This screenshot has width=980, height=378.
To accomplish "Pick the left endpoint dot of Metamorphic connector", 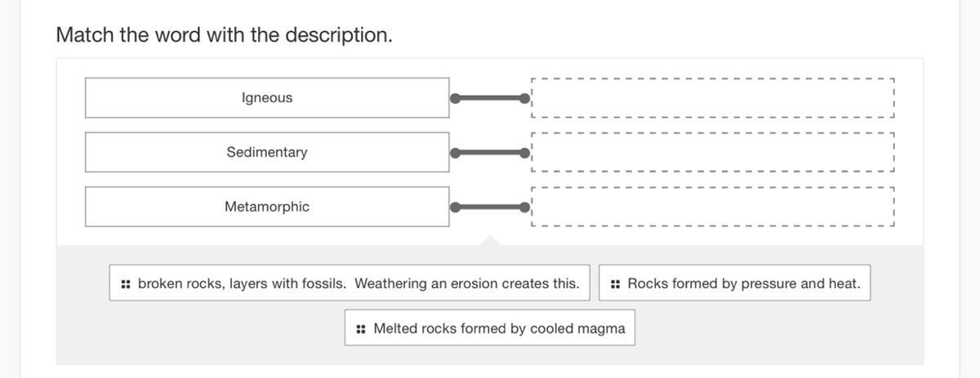I will pos(455,207).
